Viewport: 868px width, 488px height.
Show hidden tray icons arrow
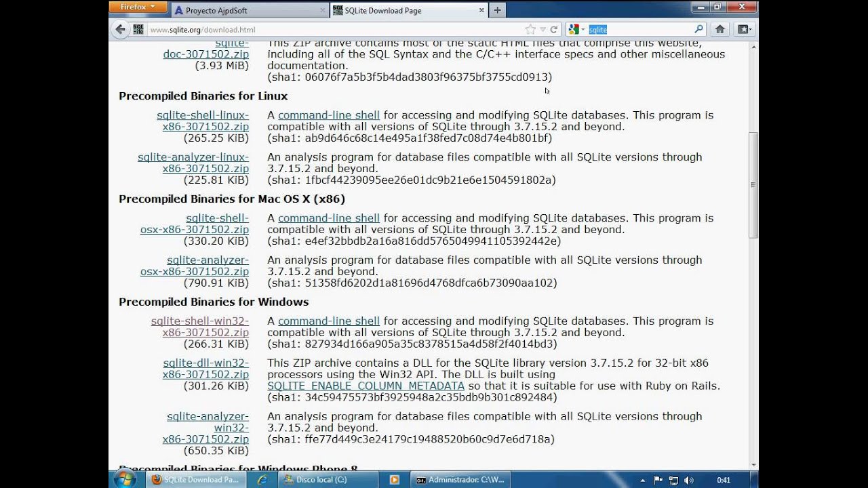click(643, 480)
